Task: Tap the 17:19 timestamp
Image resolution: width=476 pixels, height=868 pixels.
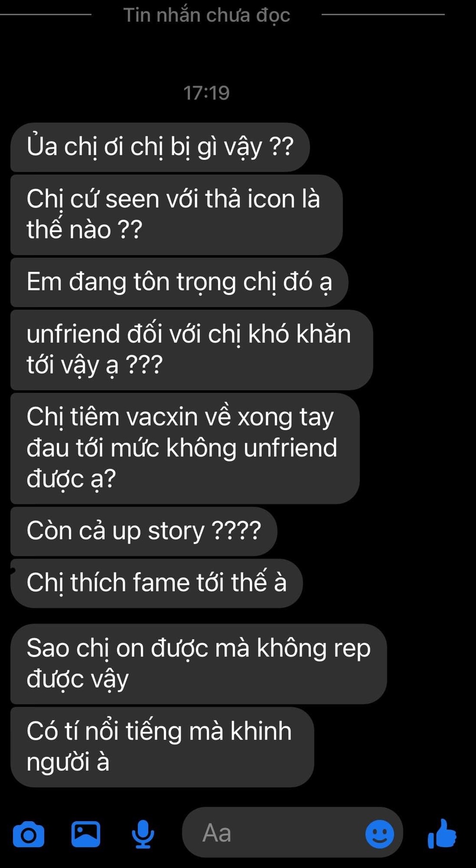Action: pyautogui.click(x=207, y=93)
